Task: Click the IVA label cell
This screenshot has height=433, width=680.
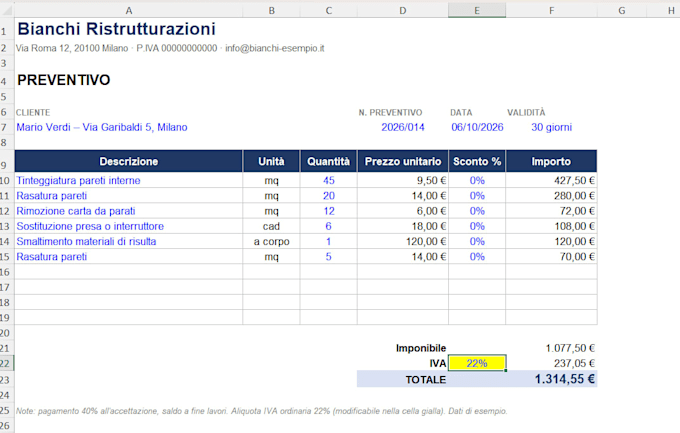Action: click(403, 363)
